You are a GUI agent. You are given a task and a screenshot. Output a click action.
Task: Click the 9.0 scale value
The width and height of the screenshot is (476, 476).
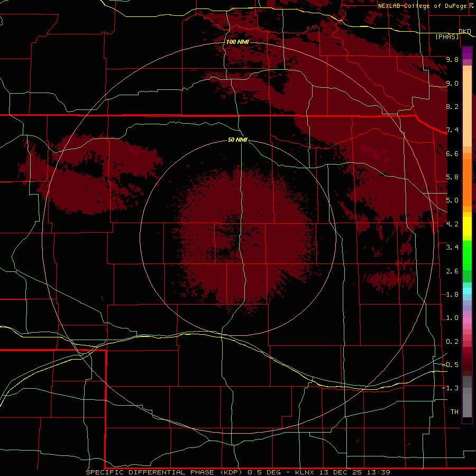click(452, 83)
